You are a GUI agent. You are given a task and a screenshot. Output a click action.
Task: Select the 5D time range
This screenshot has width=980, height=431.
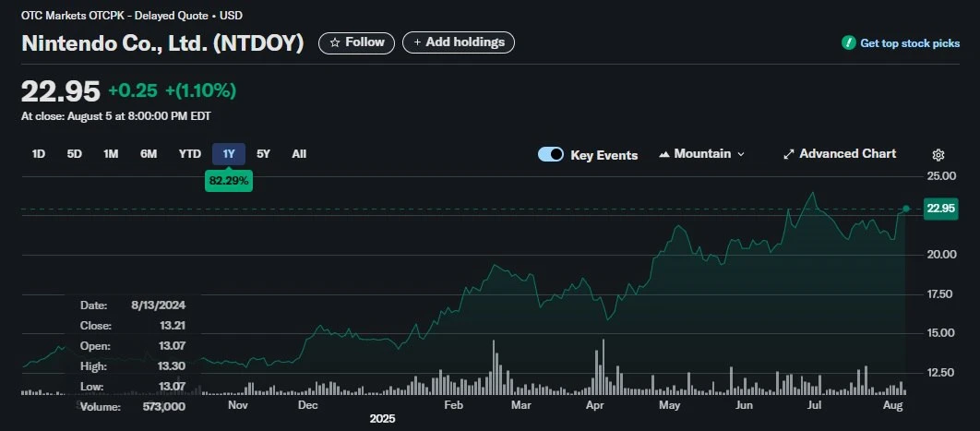pyautogui.click(x=75, y=153)
